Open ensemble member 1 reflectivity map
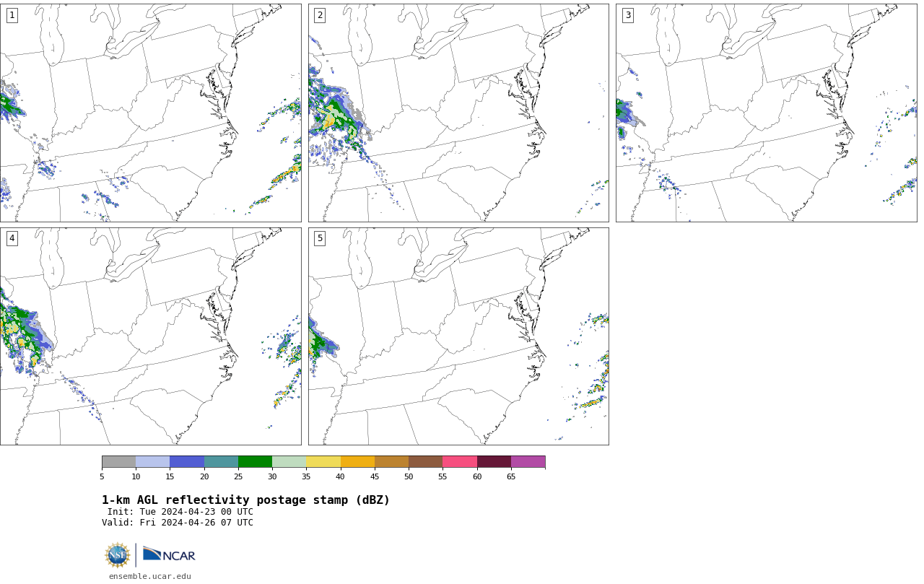Image resolution: width=924 pixels, height=584 pixels. click(150, 113)
